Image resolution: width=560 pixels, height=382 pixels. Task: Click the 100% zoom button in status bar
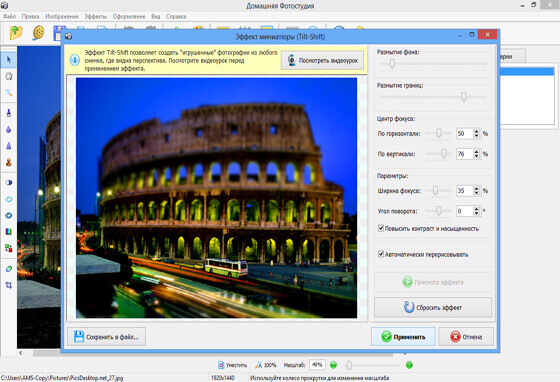[x=266, y=365]
